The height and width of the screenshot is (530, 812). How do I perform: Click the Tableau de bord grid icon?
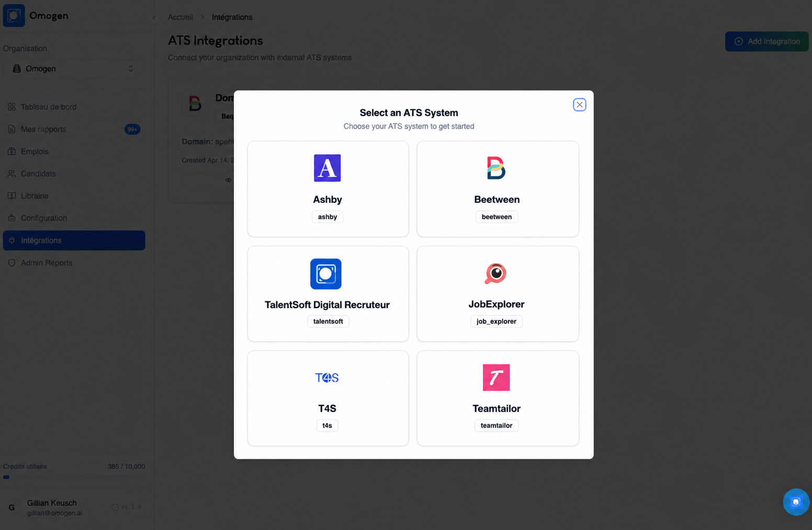12,107
